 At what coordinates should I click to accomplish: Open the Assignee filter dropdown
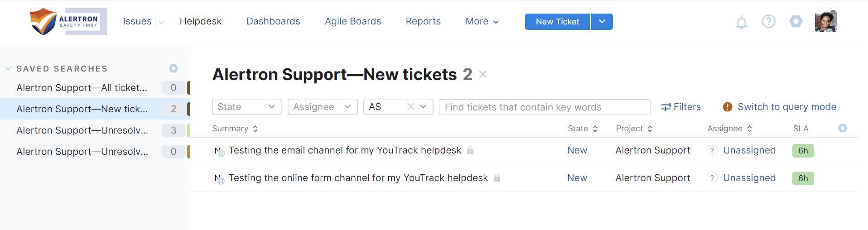(323, 107)
